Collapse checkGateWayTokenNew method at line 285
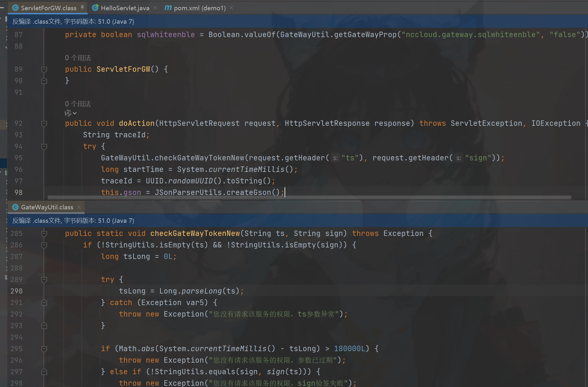 click(44, 233)
